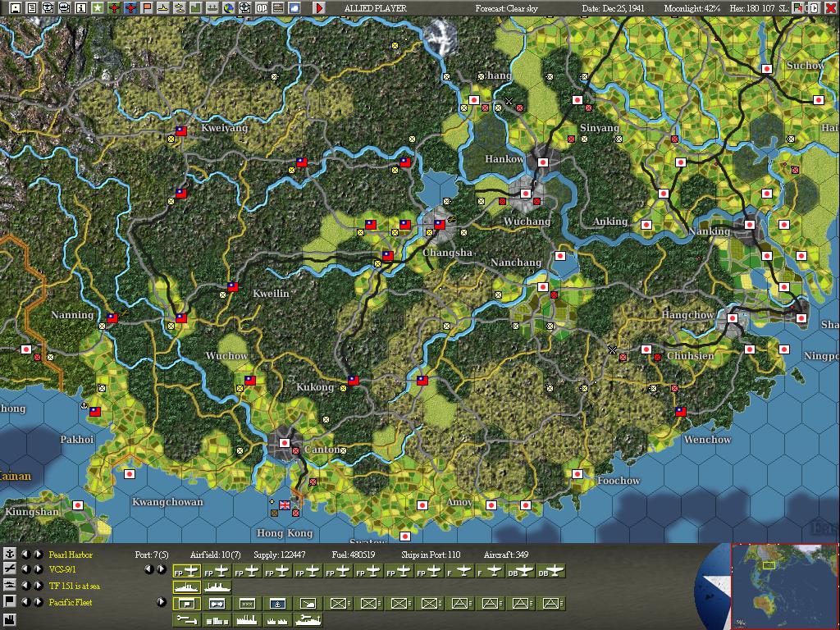
Task: Open the info 'i' icon in top toolbar
Action: [81, 8]
